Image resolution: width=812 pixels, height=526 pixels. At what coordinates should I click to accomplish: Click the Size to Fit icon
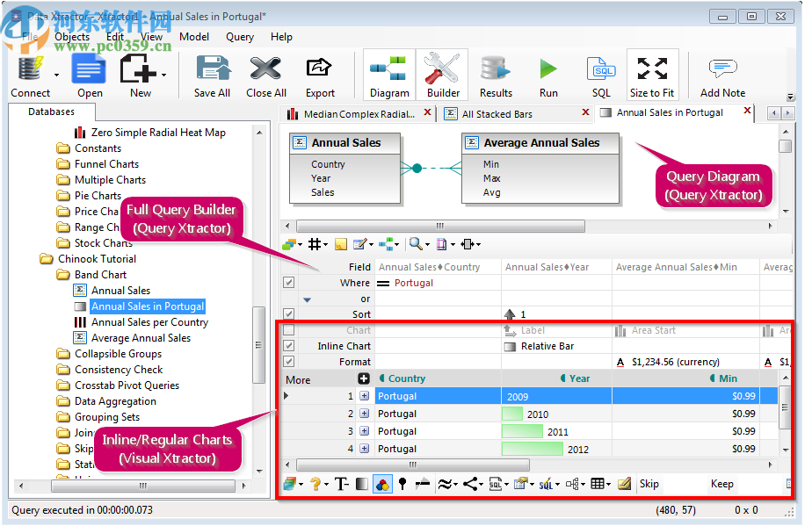[x=652, y=68]
